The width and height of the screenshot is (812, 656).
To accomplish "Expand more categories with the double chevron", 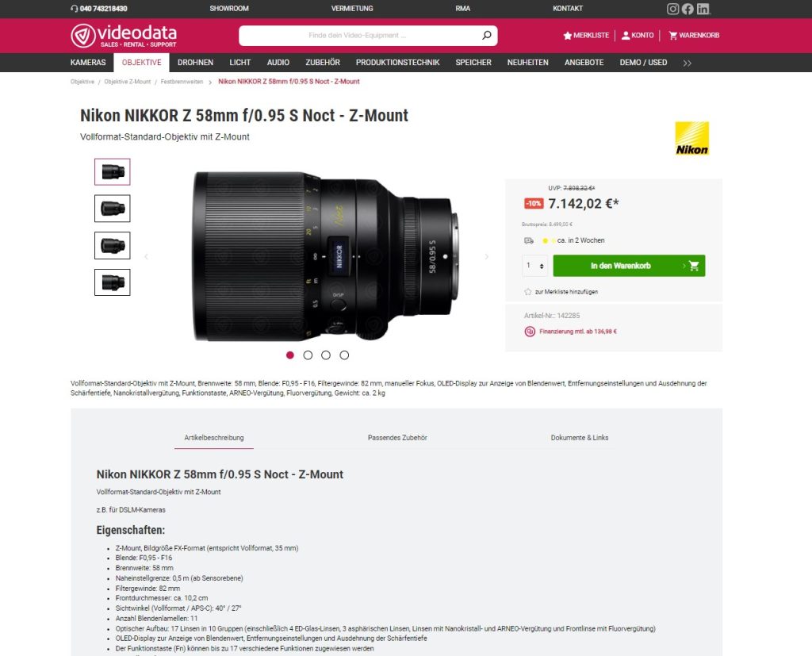I will tap(688, 63).
